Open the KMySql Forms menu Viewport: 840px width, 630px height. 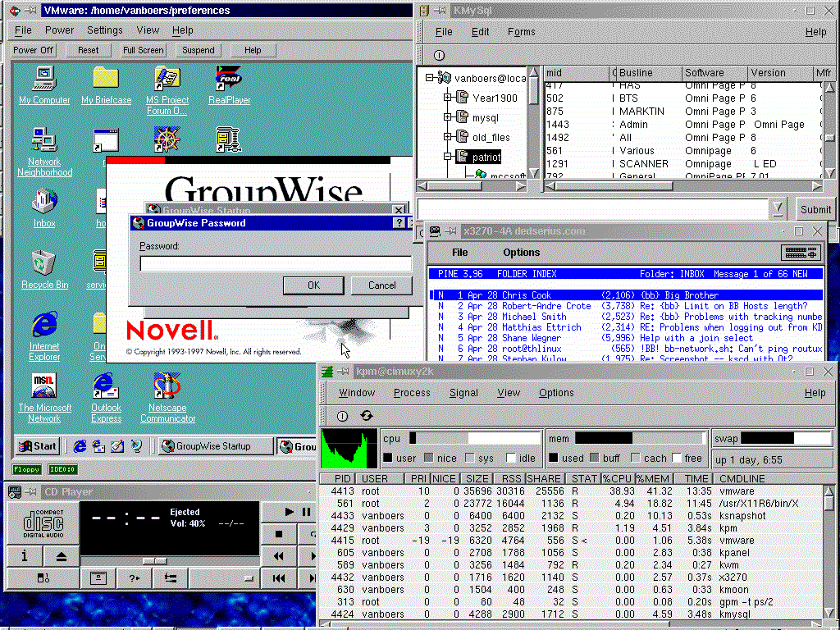[x=521, y=32]
